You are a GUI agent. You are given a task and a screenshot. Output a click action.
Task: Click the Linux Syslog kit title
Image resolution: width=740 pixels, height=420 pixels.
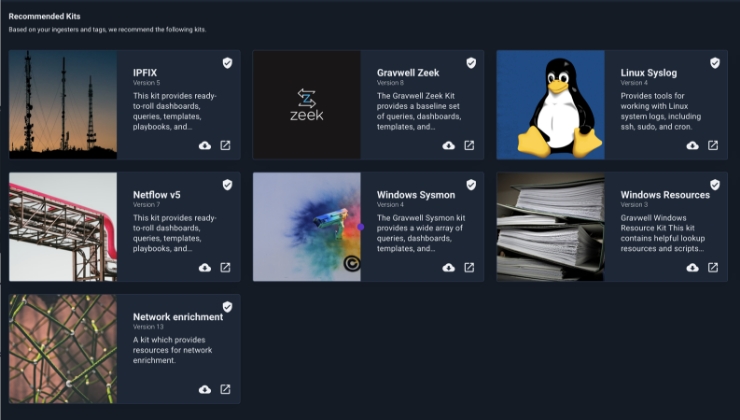[649, 73]
